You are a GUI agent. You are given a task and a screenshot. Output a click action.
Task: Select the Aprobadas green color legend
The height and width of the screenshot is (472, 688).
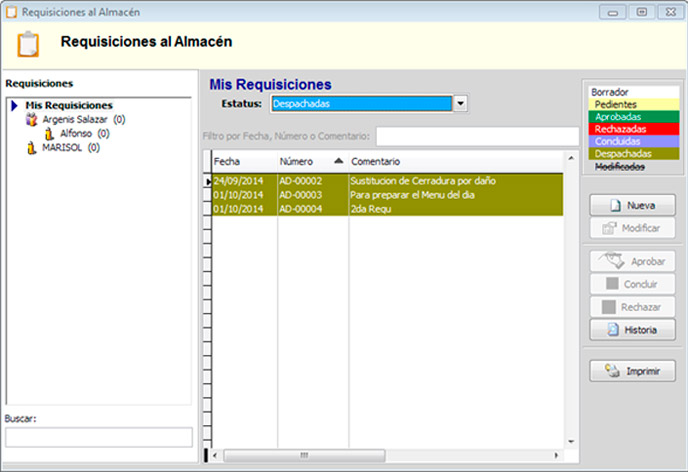[632, 117]
